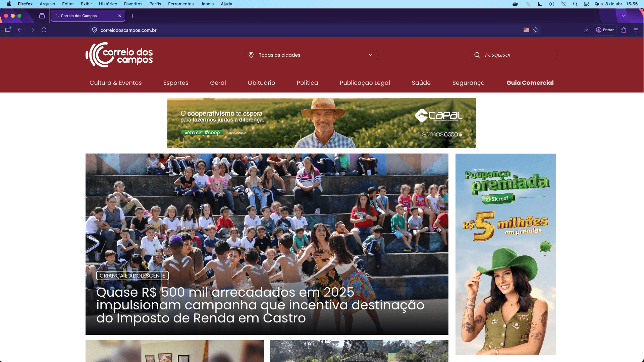The height and width of the screenshot is (362, 644).
Task: Bookmark this page with the star icon
Action: coord(536,30)
